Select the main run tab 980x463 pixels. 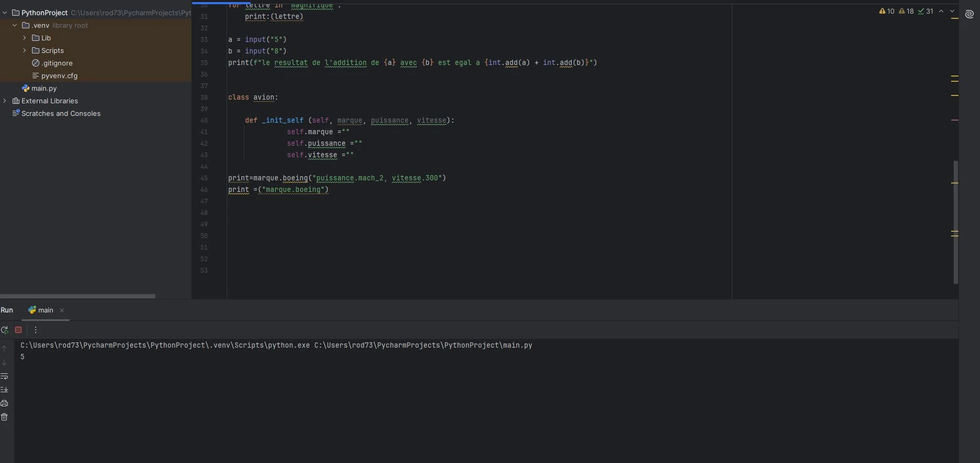(x=41, y=310)
